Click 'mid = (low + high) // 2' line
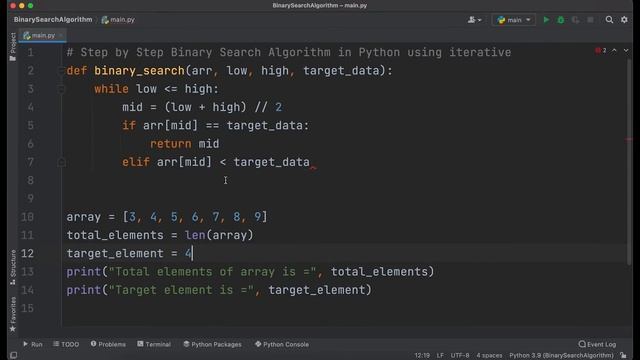This screenshot has height=360, width=640. pos(202,107)
